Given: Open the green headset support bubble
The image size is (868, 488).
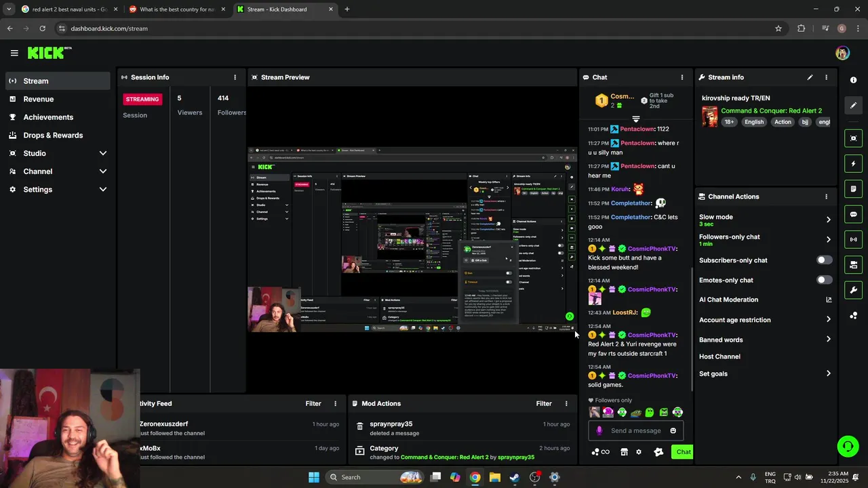Looking at the screenshot, I should pyautogui.click(x=848, y=446).
